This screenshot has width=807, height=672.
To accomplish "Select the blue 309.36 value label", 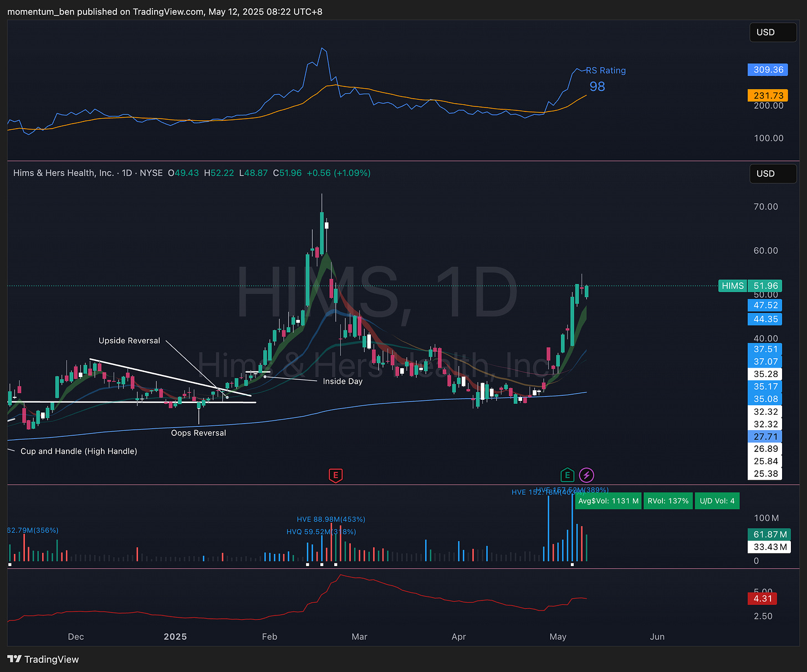I will pos(768,70).
